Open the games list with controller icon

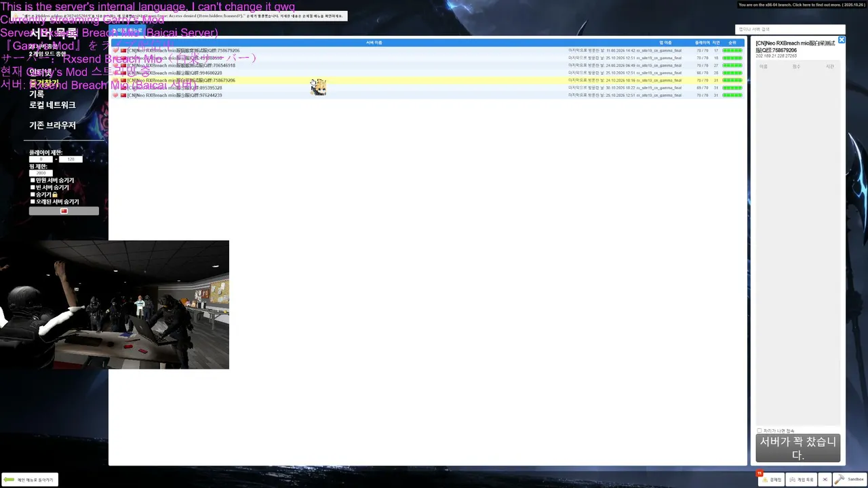click(x=802, y=479)
